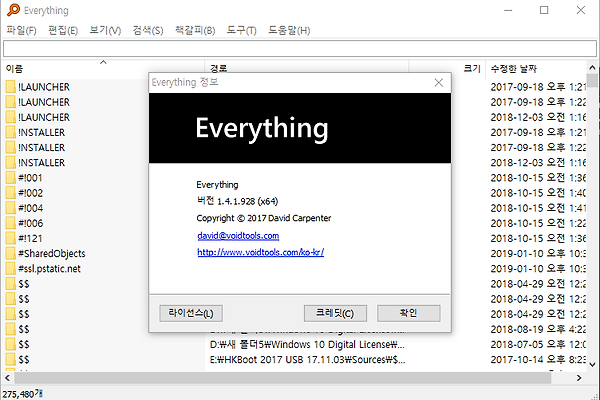Click the #!004 folder icon
This screenshot has height=400, width=600.
coord(10,208)
